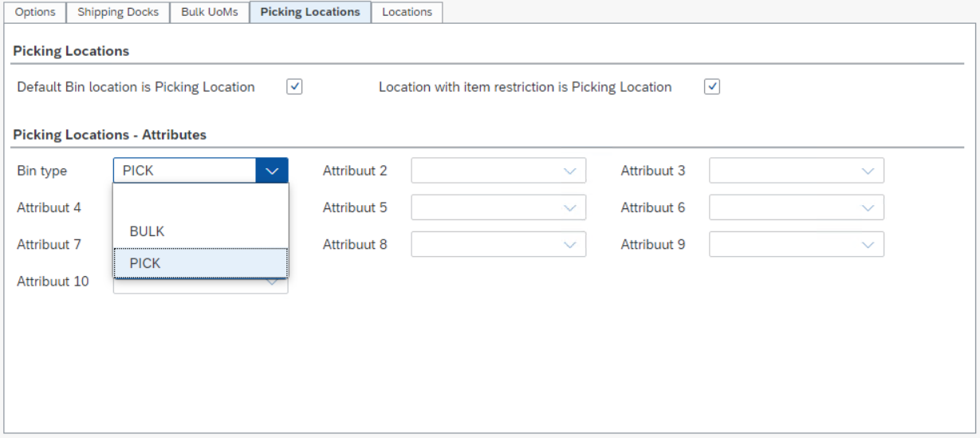Expand the Attribuut 5 dropdown
Viewport: 980px width, 438px height.
click(x=498, y=207)
